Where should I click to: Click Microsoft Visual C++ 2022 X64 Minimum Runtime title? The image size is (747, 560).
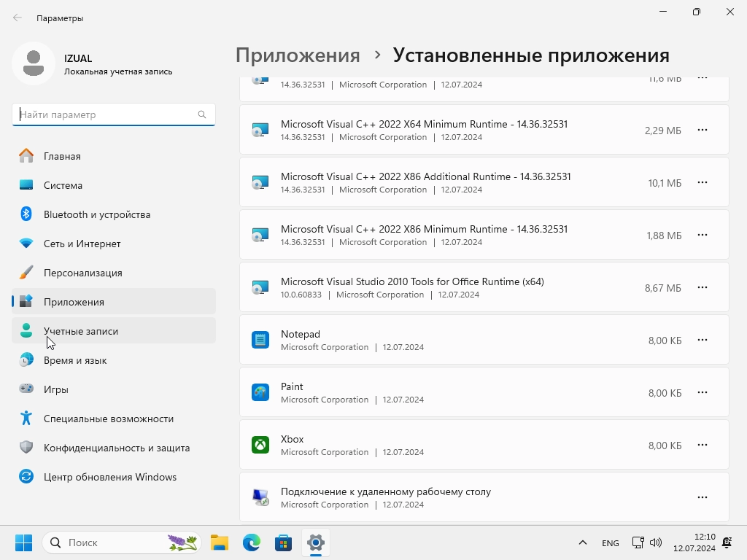tap(424, 124)
